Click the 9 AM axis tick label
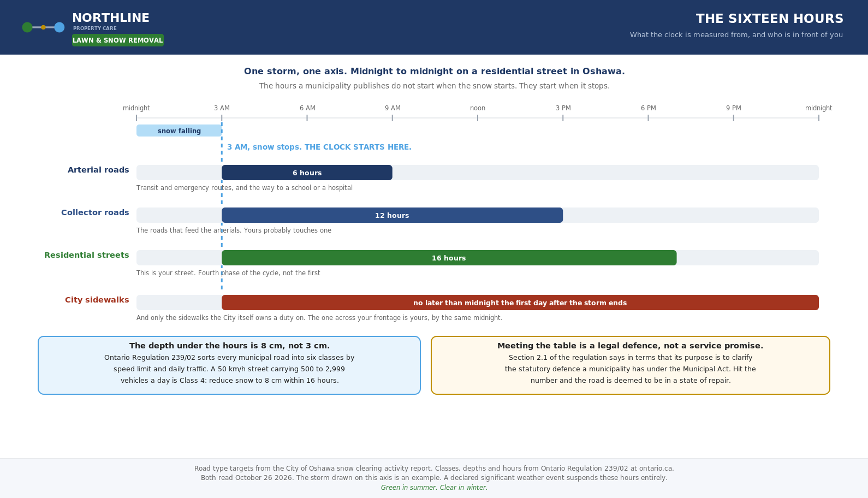Screen dimensions: 868x498 click(393, 108)
